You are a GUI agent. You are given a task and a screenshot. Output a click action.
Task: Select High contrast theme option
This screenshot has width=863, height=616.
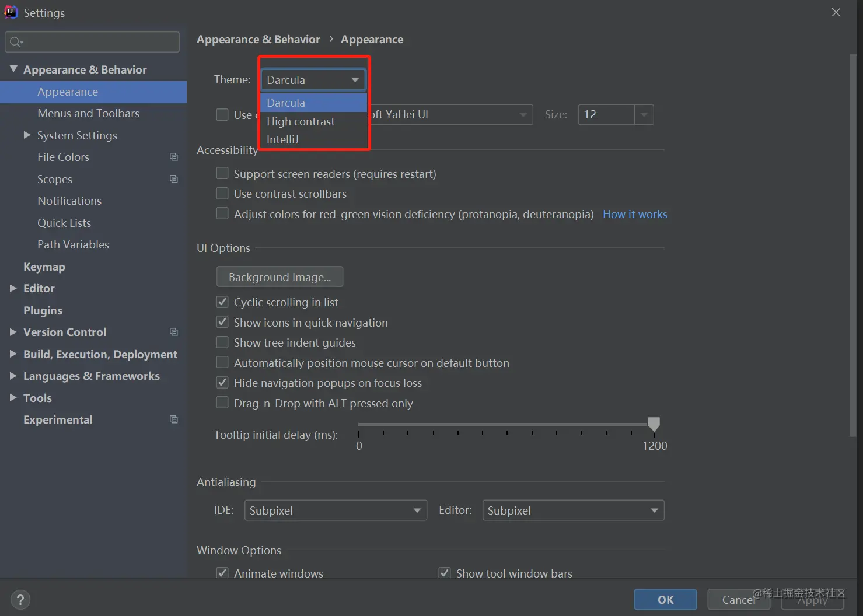314,121
